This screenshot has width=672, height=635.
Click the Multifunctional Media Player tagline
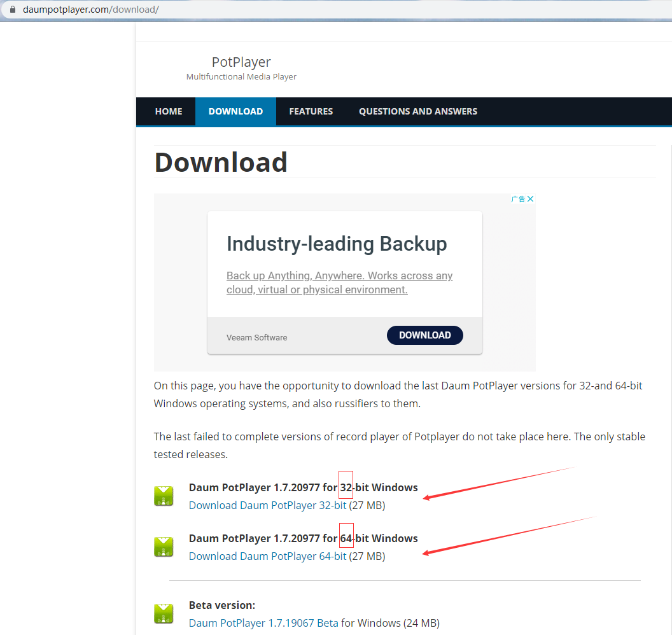(x=241, y=77)
